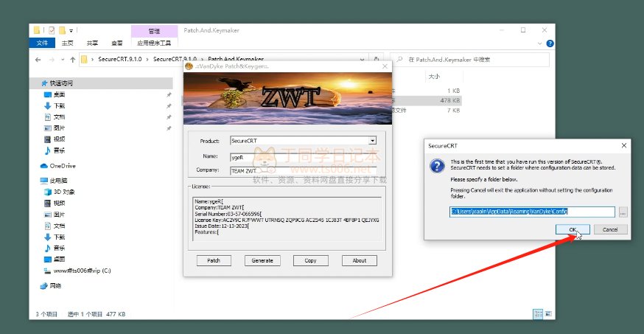The height and width of the screenshot is (334, 644).
Task: Click the configuration folder path text field
Action: (532, 212)
